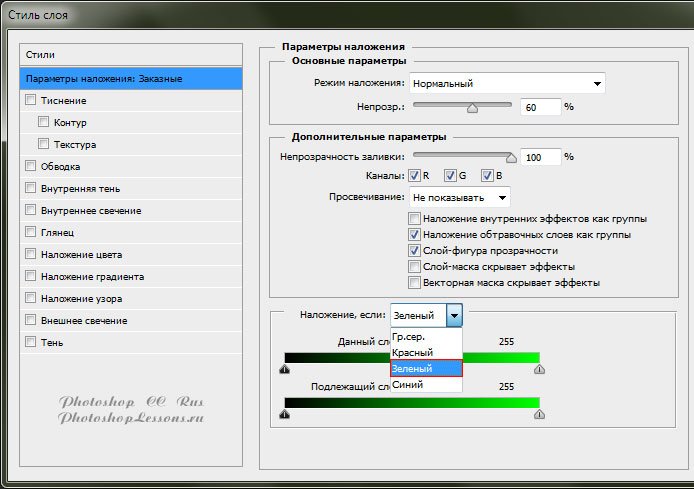Image resolution: width=694 pixels, height=489 pixels.
Task: Click the opacity value field showing 60
Action: point(540,106)
